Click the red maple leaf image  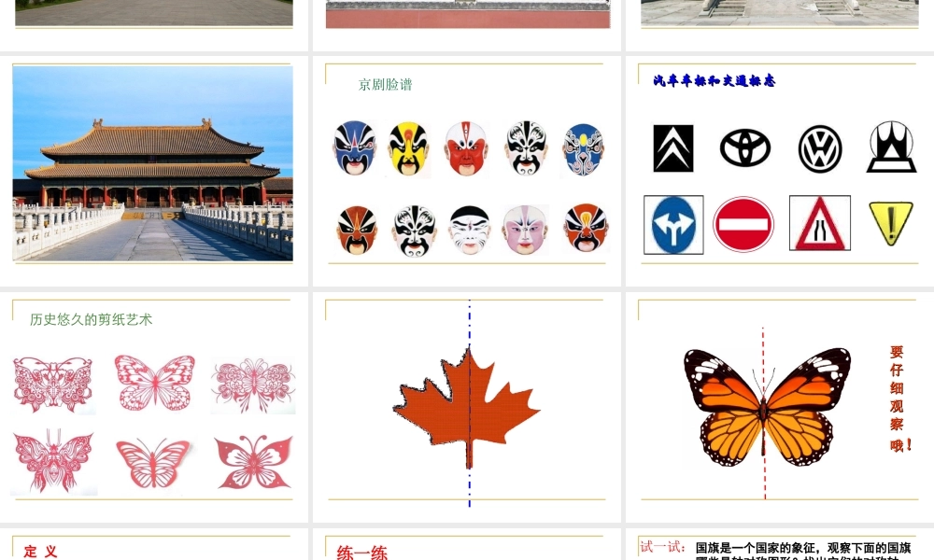point(466,408)
